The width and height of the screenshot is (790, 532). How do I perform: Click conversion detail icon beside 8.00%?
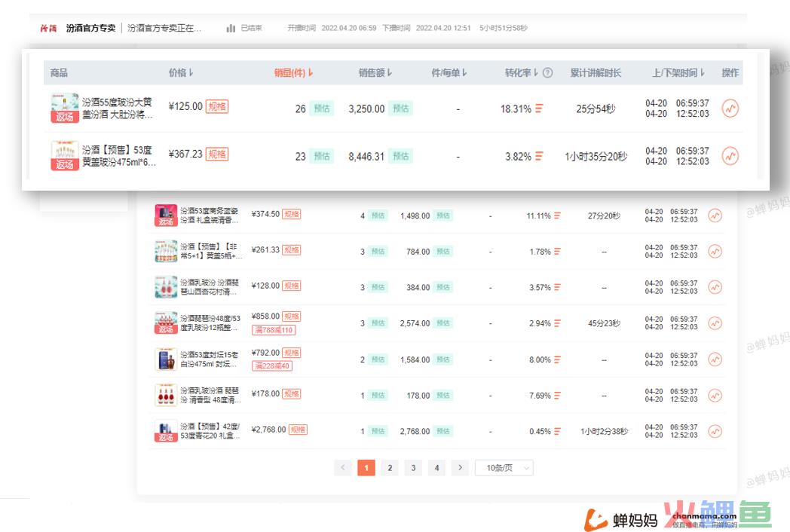click(557, 359)
